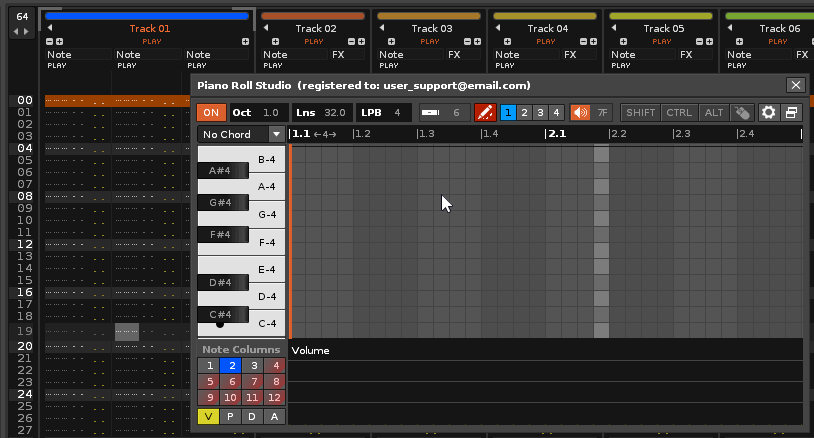Remove effect column from Track 04

[584, 42]
